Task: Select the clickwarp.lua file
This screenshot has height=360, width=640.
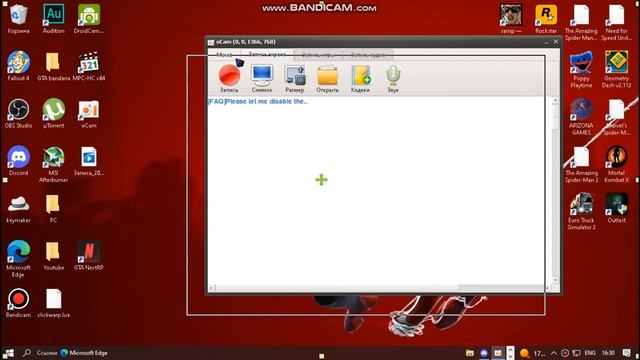Action: (53, 303)
